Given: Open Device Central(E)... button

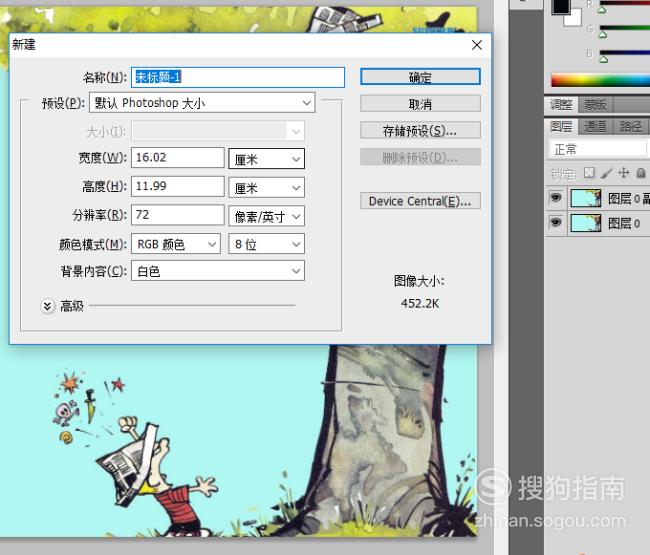Looking at the screenshot, I should pyautogui.click(x=420, y=201).
